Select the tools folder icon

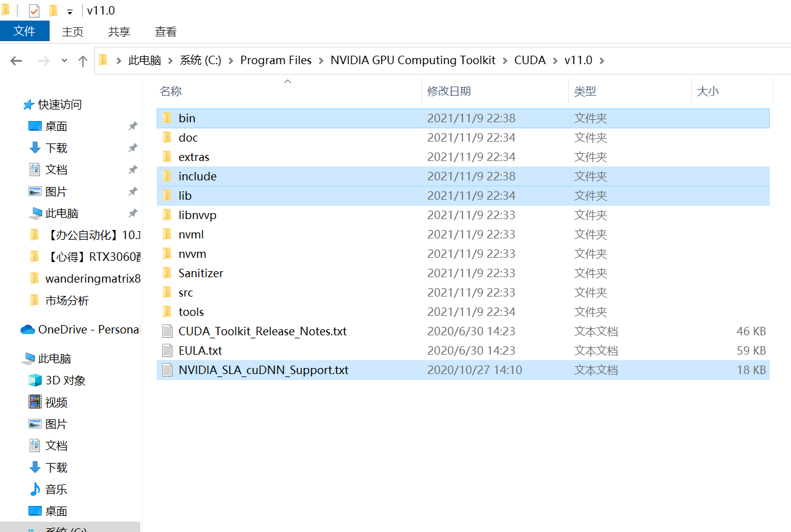point(167,312)
